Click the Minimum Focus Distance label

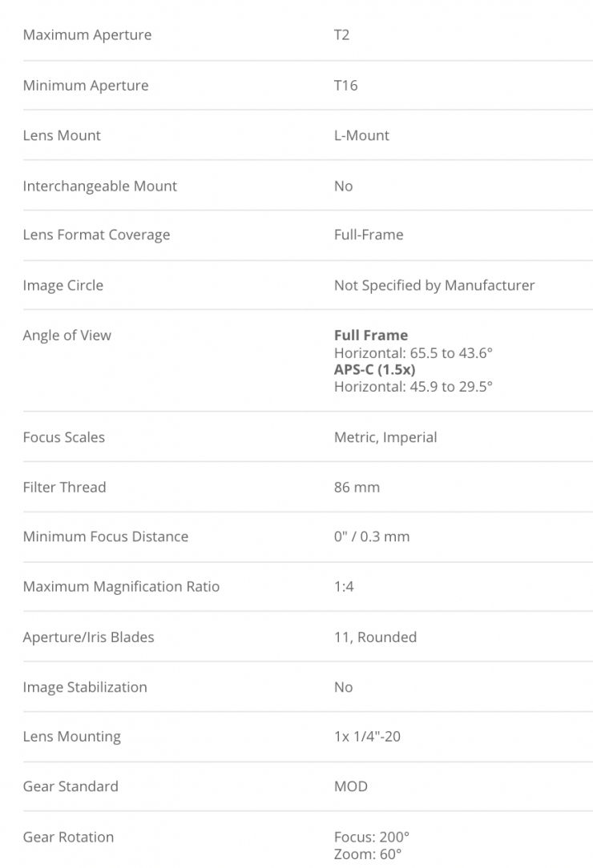click(105, 536)
